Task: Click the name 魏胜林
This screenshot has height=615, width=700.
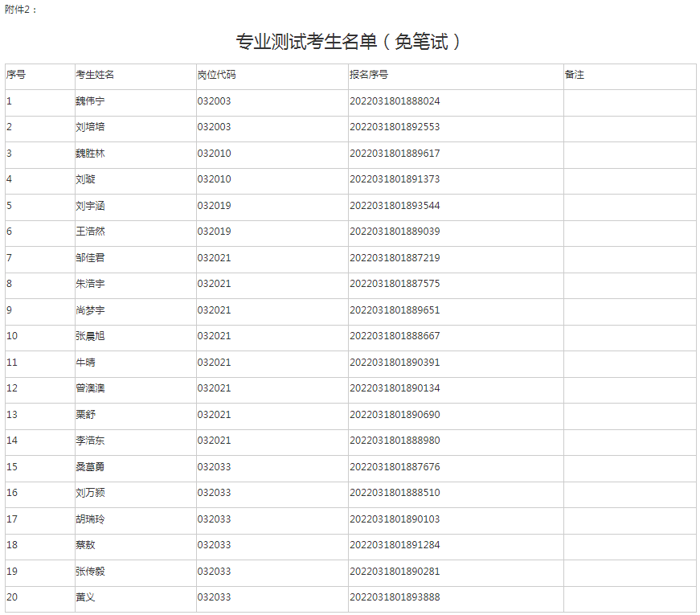Action: (x=90, y=154)
